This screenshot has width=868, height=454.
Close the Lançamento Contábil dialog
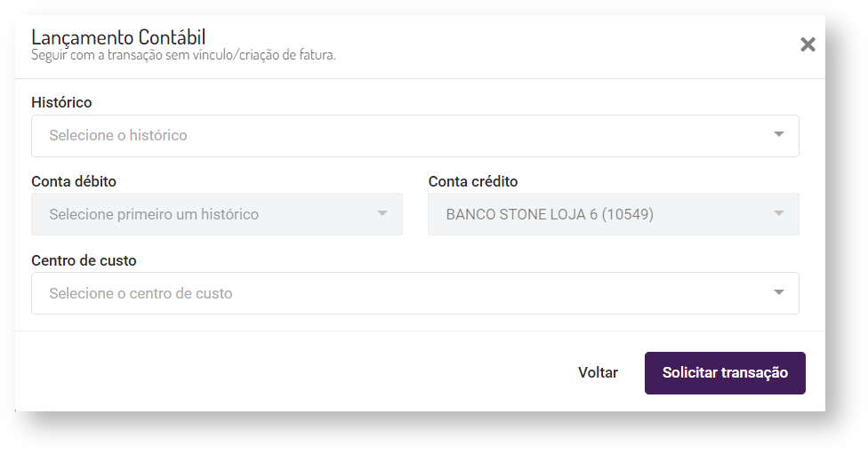tap(808, 44)
